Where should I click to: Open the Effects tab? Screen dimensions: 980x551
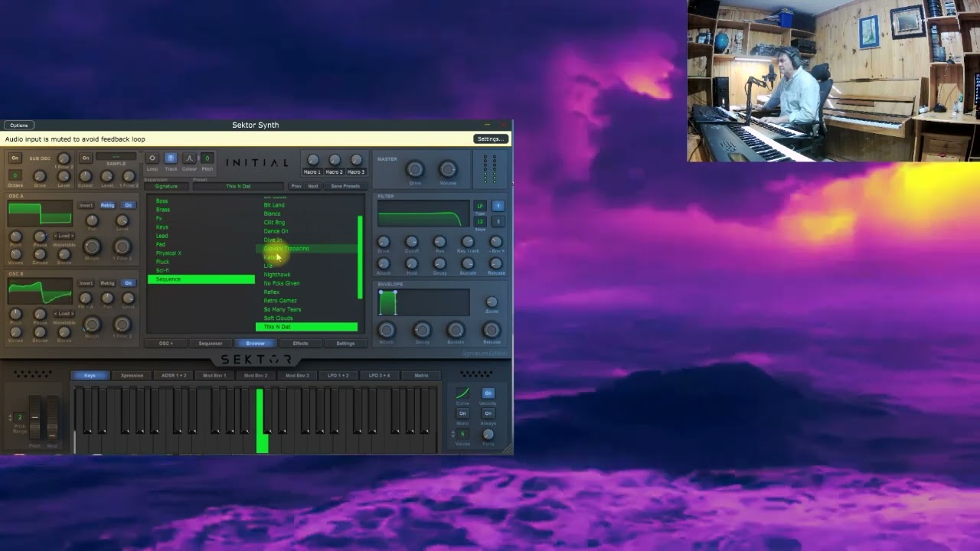point(300,344)
